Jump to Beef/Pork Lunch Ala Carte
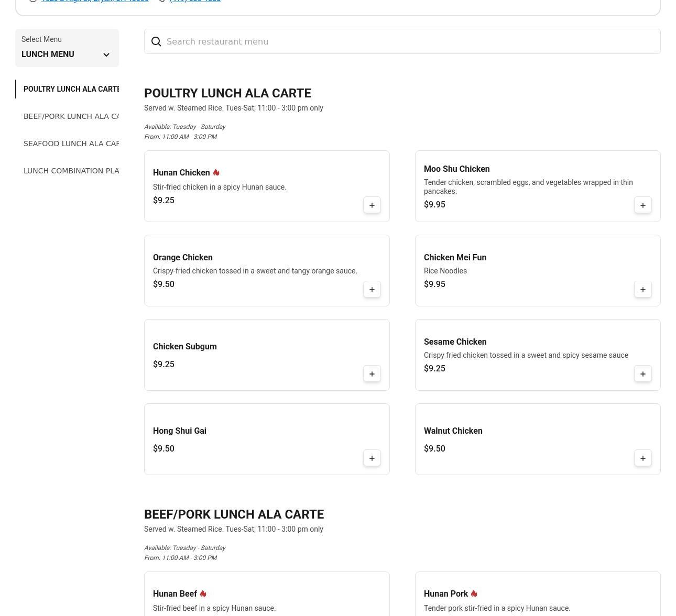Screen dimensions: 676x616 click(x=71, y=116)
